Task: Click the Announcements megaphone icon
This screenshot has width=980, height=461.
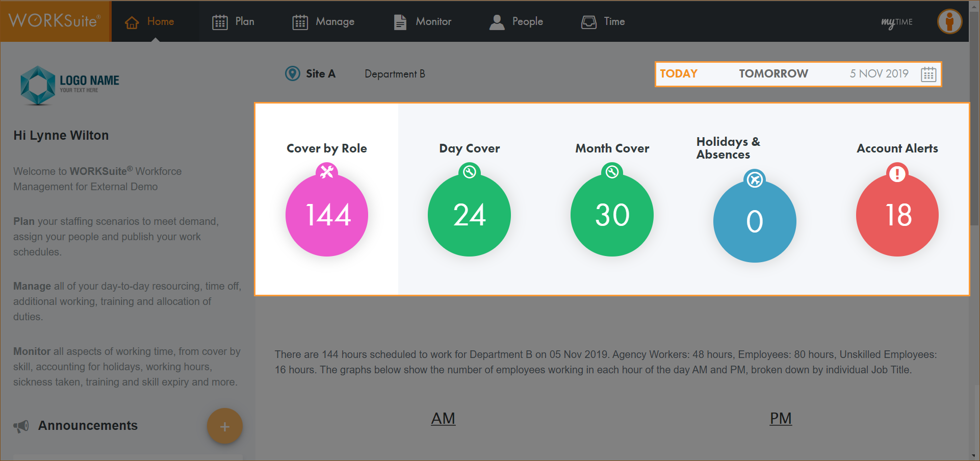Action: point(21,426)
